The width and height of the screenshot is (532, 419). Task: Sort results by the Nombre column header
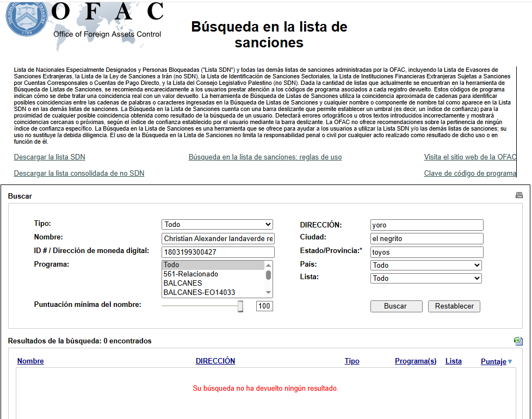tap(30, 361)
